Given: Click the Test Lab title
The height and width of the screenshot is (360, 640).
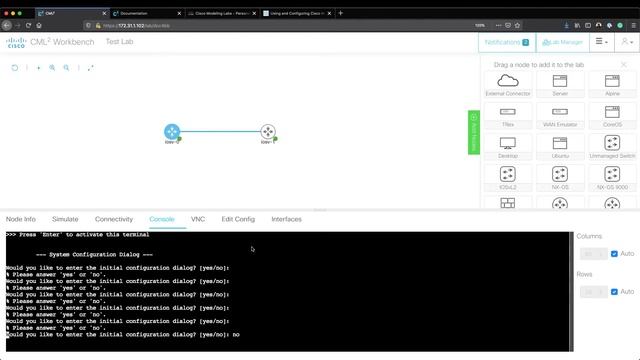Looking at the screenshot, I should (x=120, y=42).
